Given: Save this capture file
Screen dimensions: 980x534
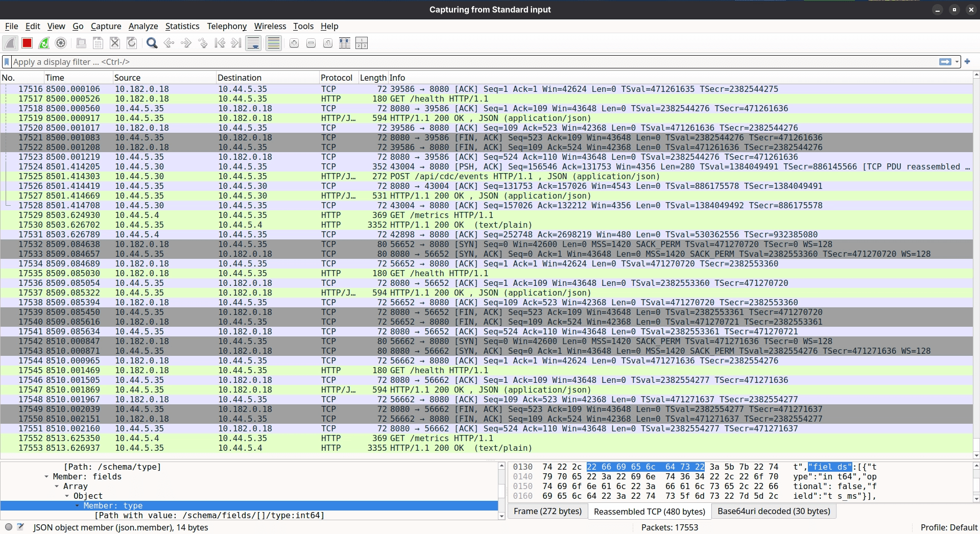Looking at the screenshot, I should (98, 43).
